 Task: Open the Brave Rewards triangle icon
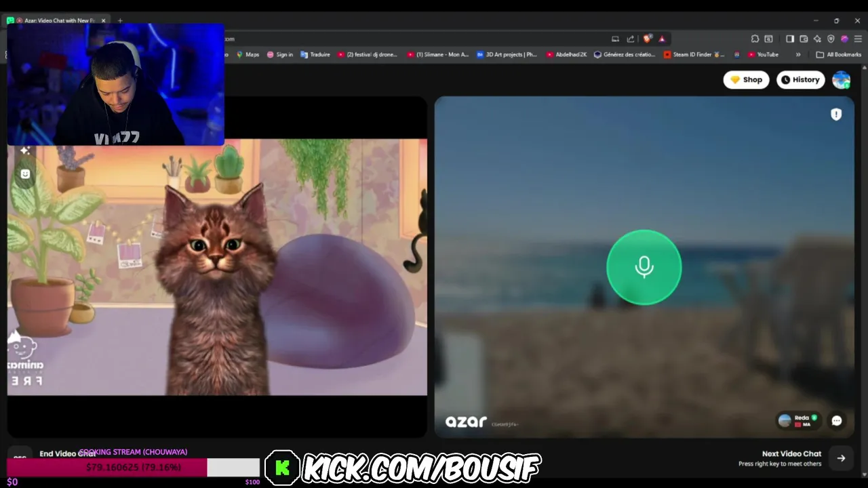pos(662,39)
